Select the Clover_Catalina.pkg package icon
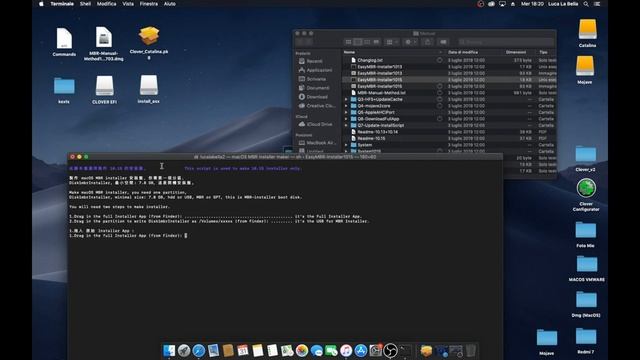Image resolution: width=640 pixels, height=360 pixels. (149, 36)
